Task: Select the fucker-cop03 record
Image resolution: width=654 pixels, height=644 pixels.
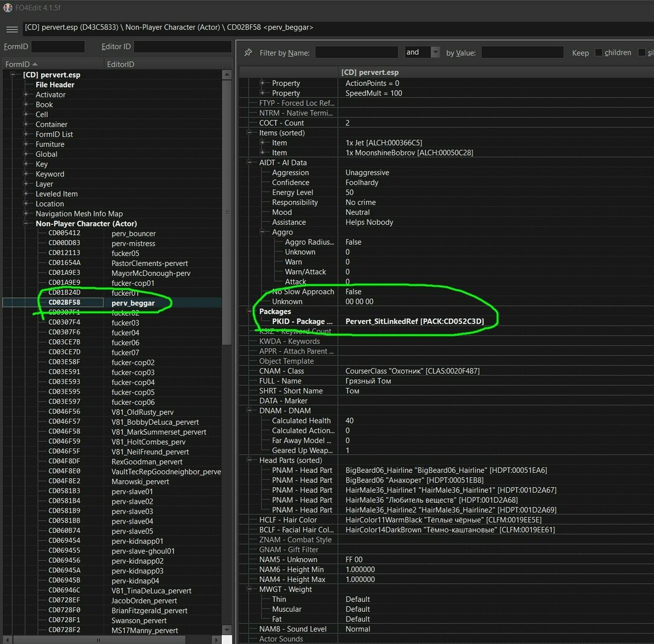Action: [x=132, y=373]
